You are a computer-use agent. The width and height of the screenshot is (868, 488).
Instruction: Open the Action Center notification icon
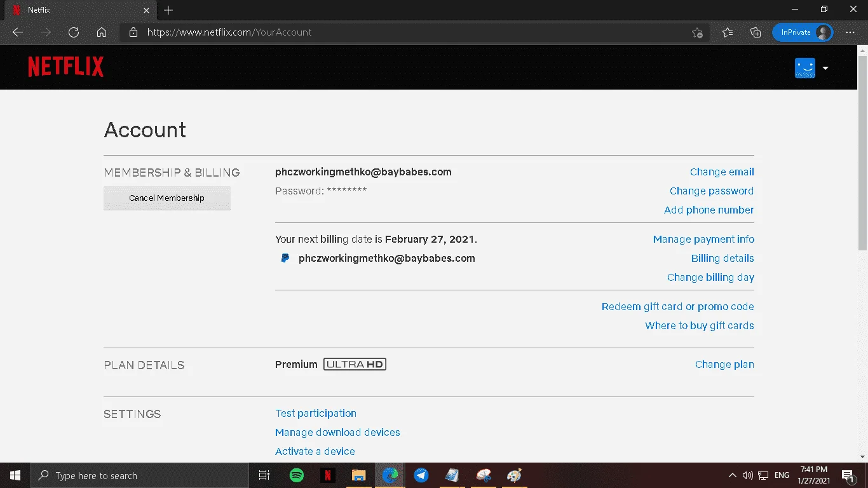point(848,475)
